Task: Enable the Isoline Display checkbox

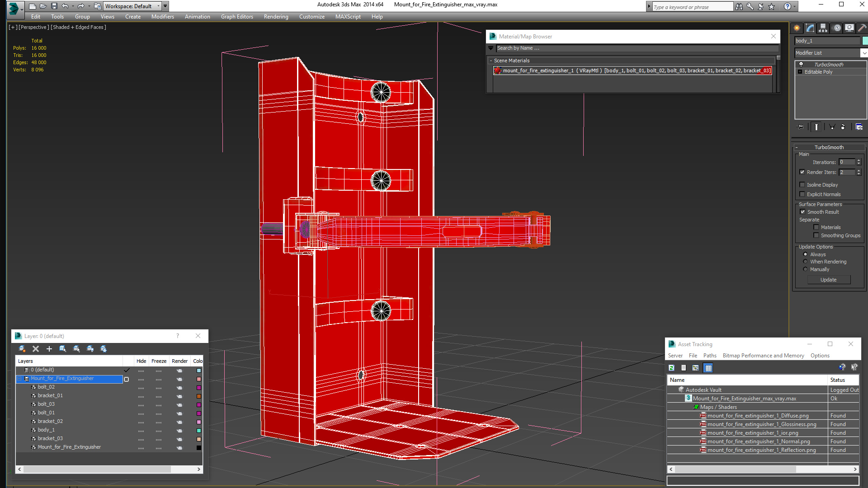Action: pyautogui.click(x=802, y=185)
